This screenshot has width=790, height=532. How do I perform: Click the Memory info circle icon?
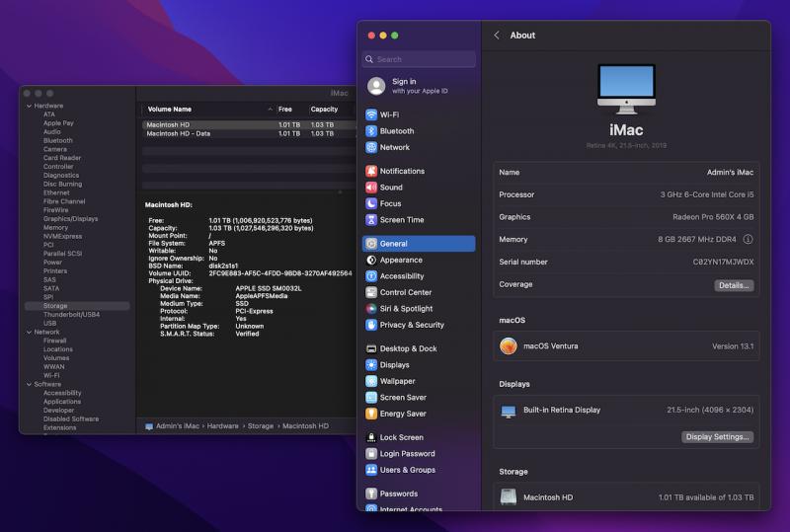[749, 239]
